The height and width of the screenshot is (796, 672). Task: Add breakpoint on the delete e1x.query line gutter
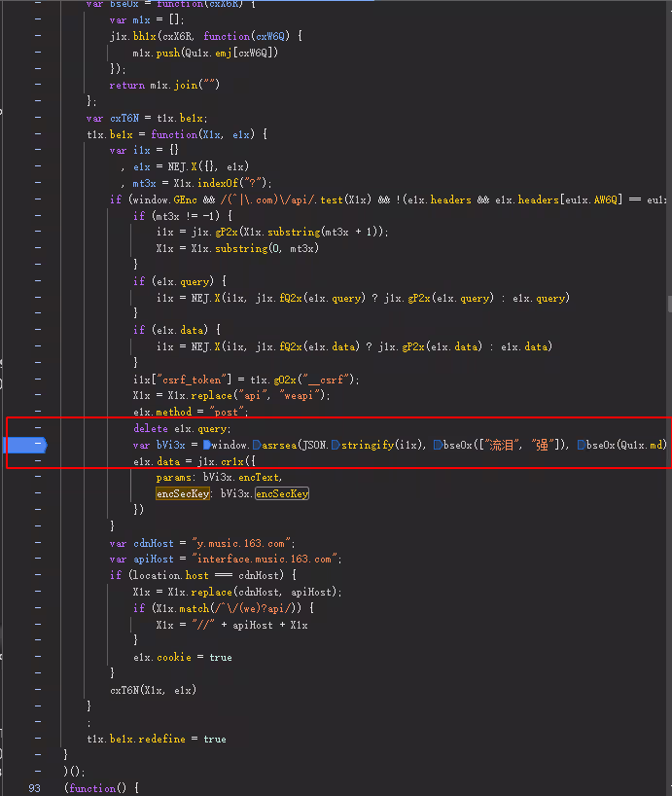pos(37,429)
